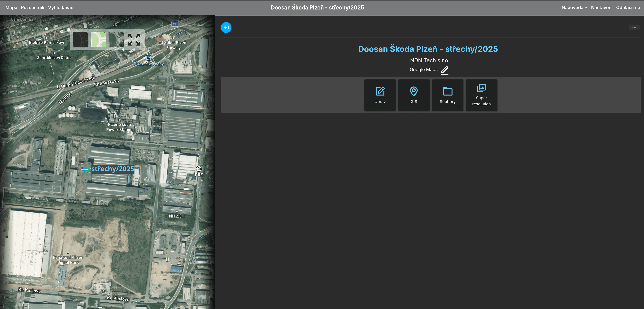
Task: Open the GIS location pin tile
Action: (414, 95)
